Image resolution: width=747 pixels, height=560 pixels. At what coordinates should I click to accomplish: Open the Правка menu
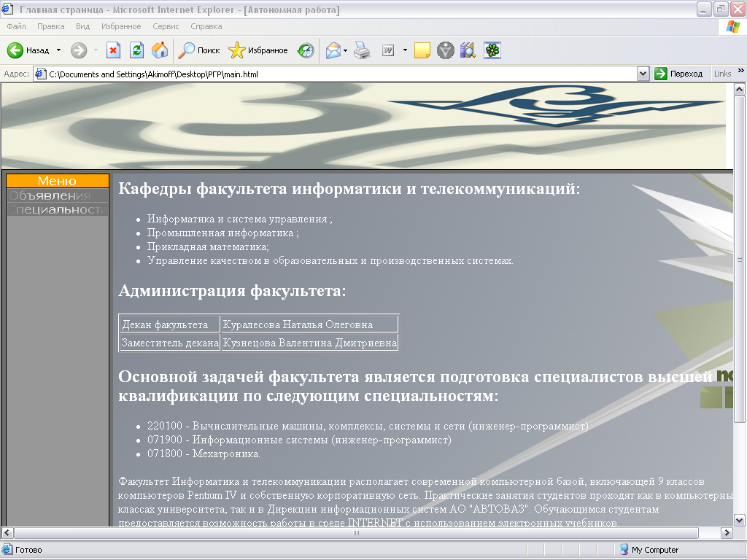pyautogui.click(x=50, y=26)
